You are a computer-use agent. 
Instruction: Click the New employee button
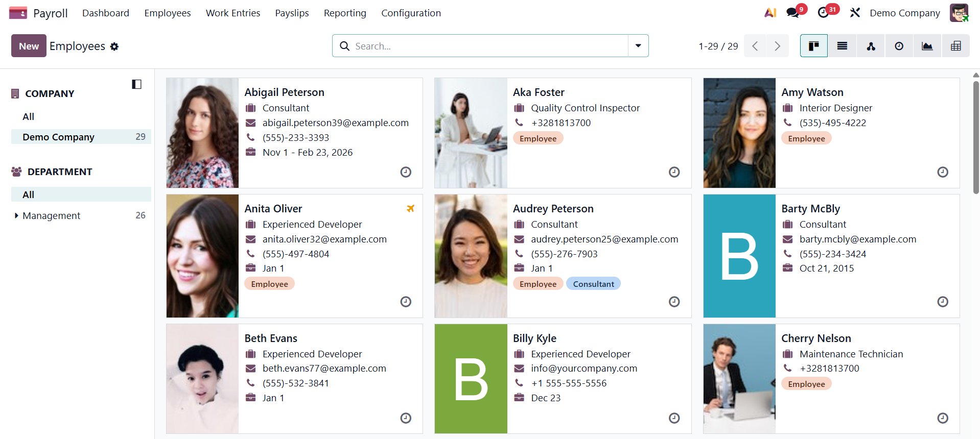point(29,46)
